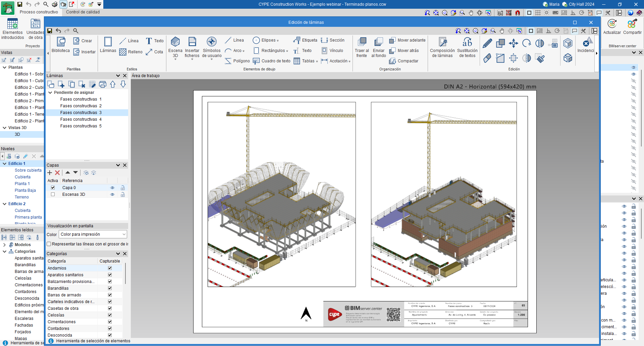
Task: Toggle visibility eye for Capa 0
Action: coord(112,188)
